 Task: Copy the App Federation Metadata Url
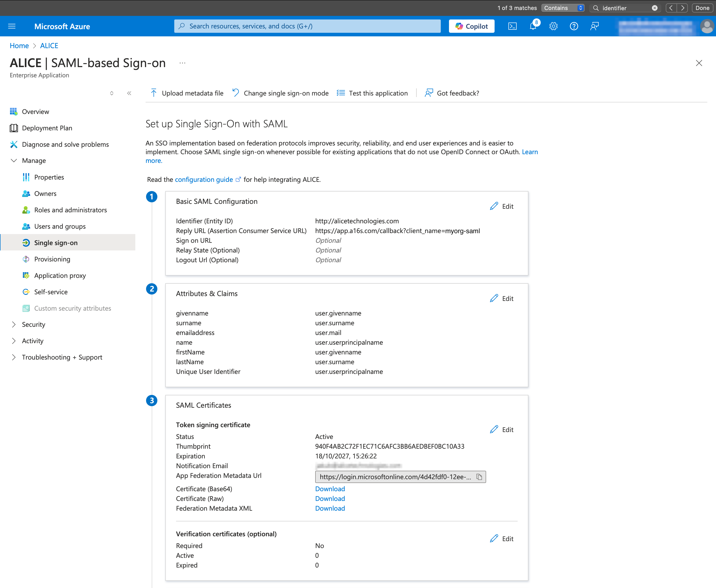(479, 477)
